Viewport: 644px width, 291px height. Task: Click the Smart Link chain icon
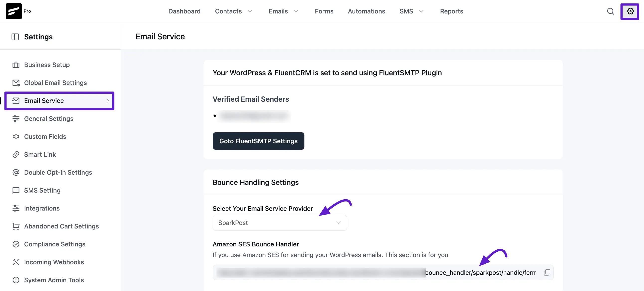pos(16,155)
